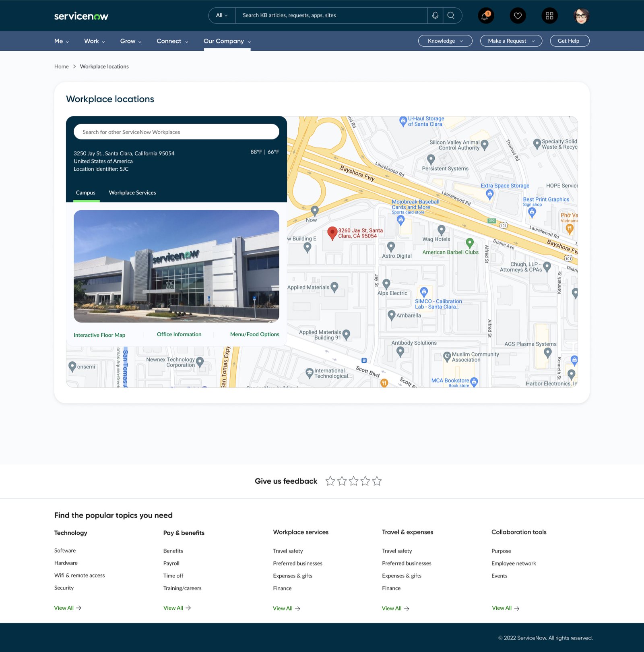Click the onsemi map pin

[x=72, y=366]
